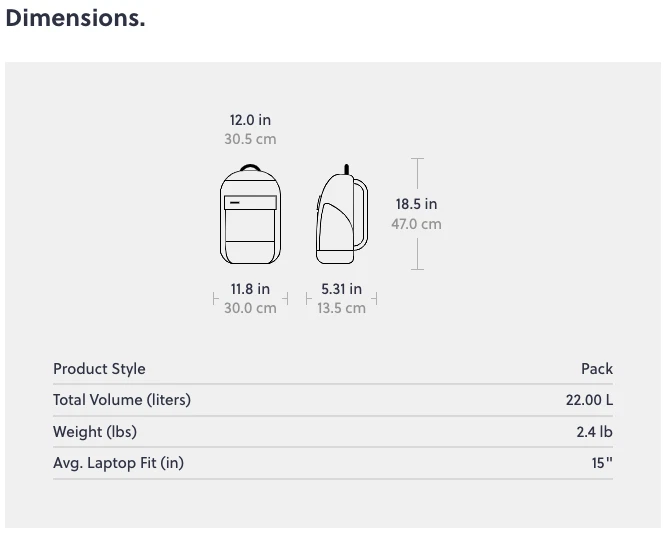This screenshot has width=668, height=537.
Task: Click the Dimensions heading
Action: pyautogui.click(x=75, y=19)
